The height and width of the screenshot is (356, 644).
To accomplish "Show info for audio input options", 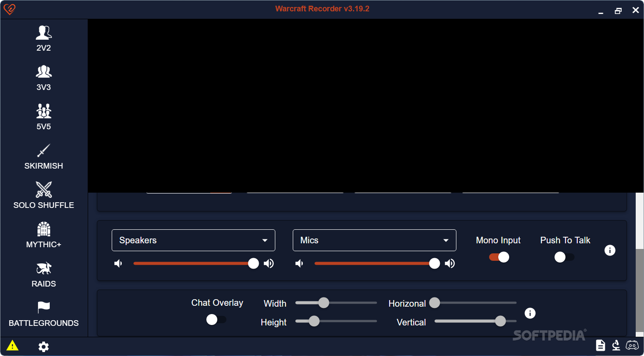I will (x=610, y=250).
